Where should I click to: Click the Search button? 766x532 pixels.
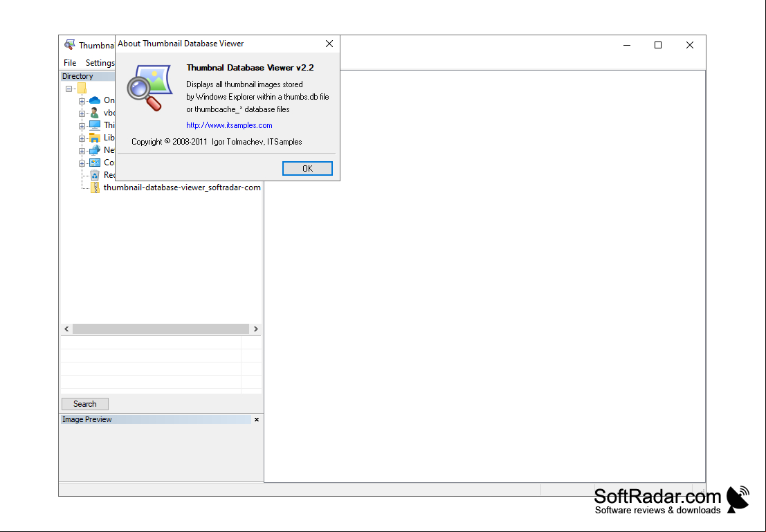coord(85,404)
